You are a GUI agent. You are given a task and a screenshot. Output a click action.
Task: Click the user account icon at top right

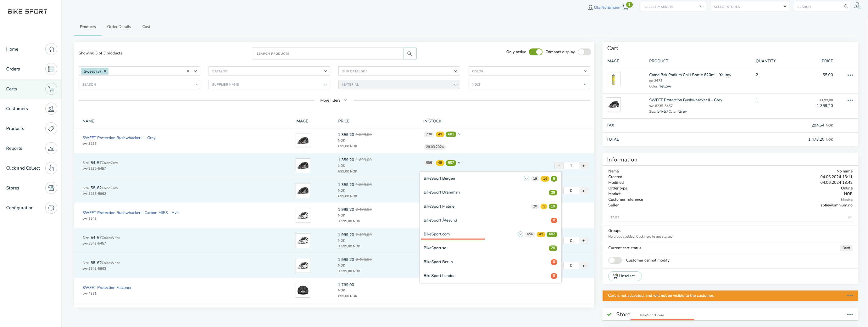(x=858, y=6)
